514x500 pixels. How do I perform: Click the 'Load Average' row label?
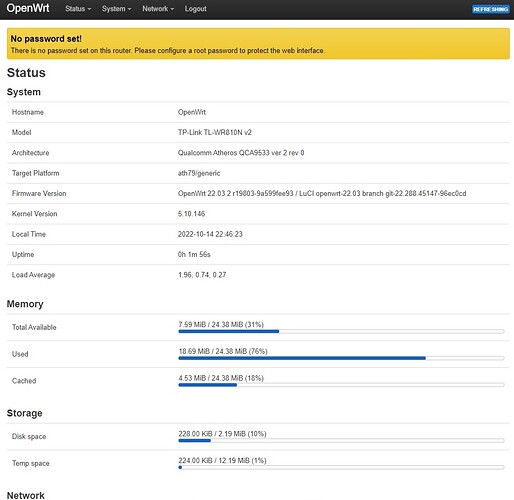(x=33, y=275)
